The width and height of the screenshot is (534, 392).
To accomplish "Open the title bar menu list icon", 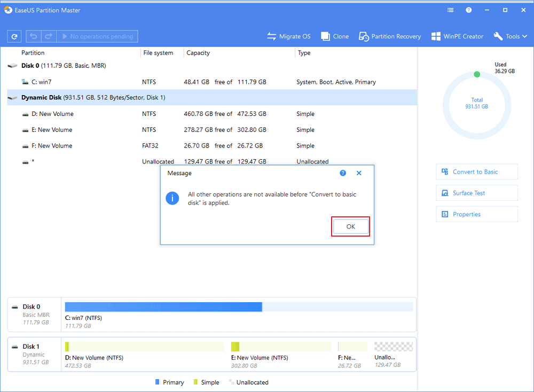I will 451,10.
